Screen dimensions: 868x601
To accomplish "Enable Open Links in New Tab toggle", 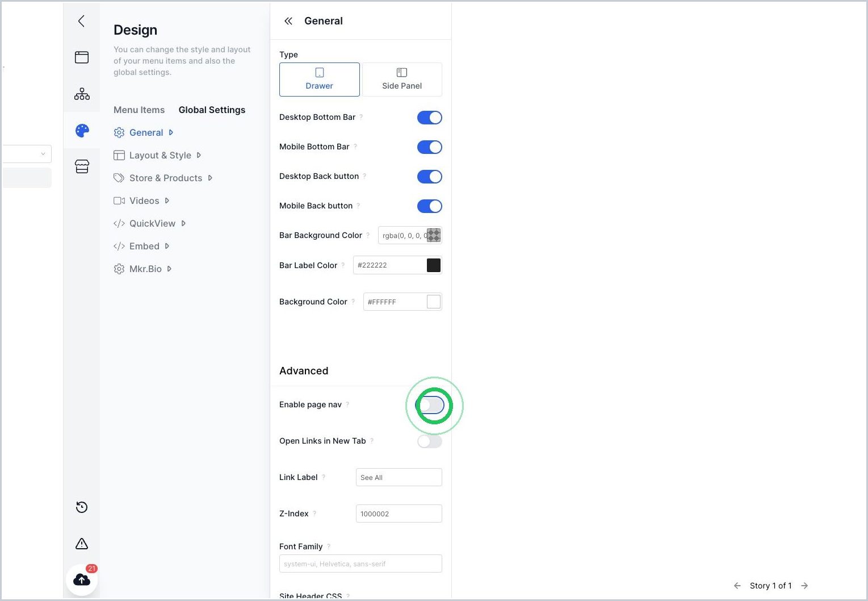I will [430, 441].
